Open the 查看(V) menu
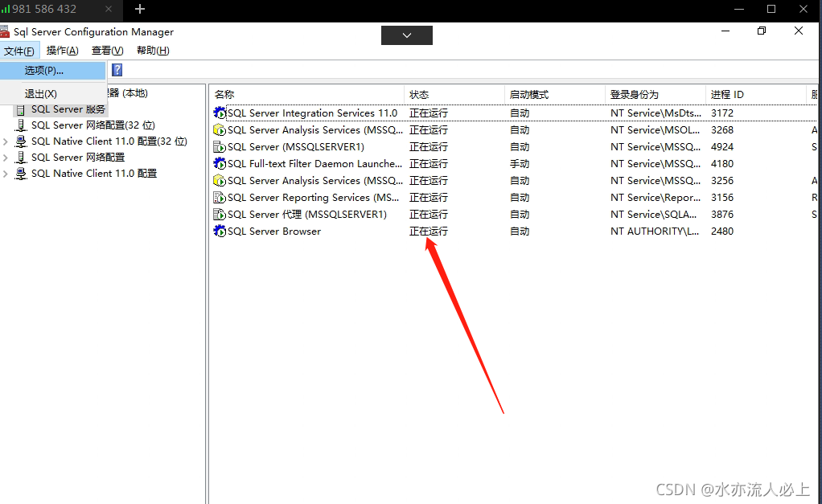Screen dimensions: 822x504 pos(108,51)
